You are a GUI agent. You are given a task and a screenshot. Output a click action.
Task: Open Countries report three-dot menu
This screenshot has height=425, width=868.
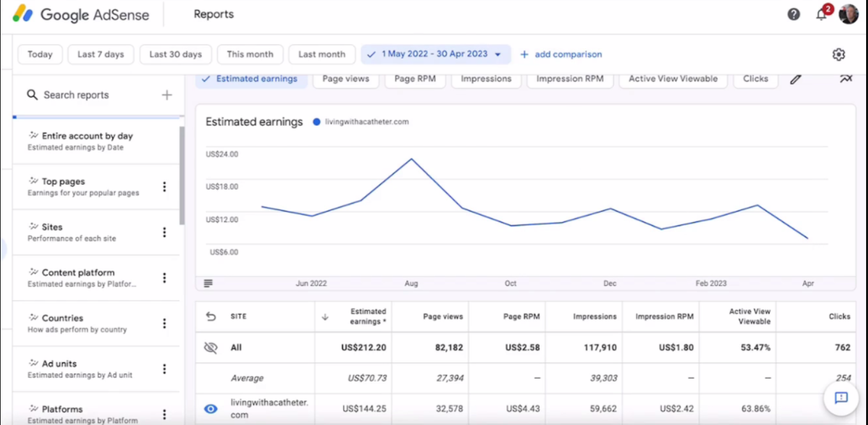[x=164, y=324]
